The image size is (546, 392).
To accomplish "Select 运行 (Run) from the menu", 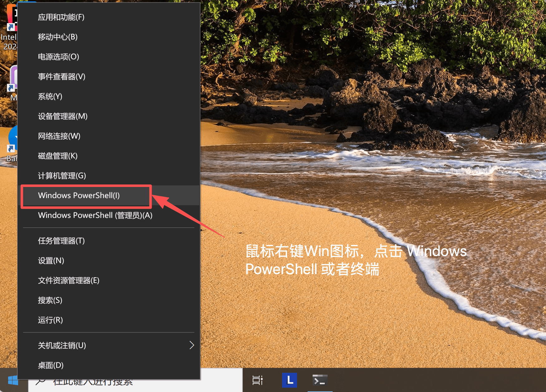I will click(x=50, y=320).
